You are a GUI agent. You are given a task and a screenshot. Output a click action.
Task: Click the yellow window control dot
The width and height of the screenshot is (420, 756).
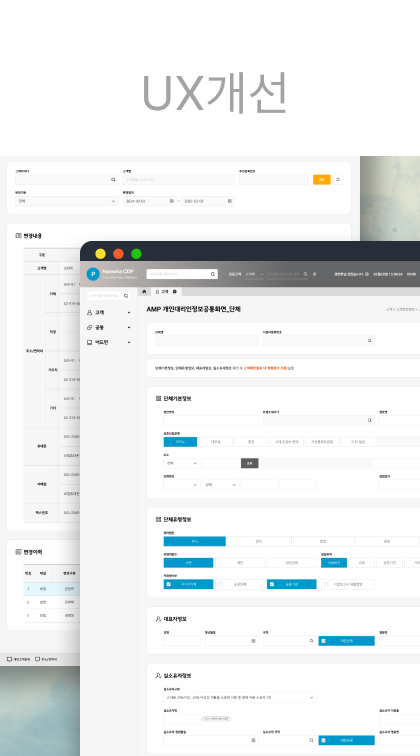(100, 254)
